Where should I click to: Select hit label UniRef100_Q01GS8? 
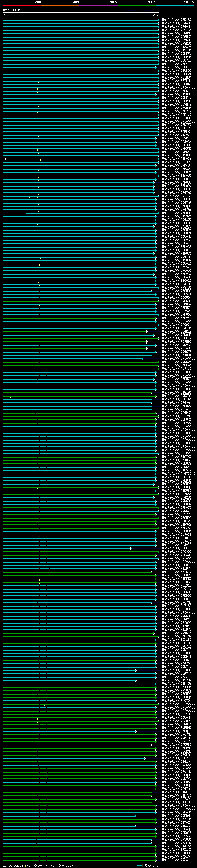(177, 226)
